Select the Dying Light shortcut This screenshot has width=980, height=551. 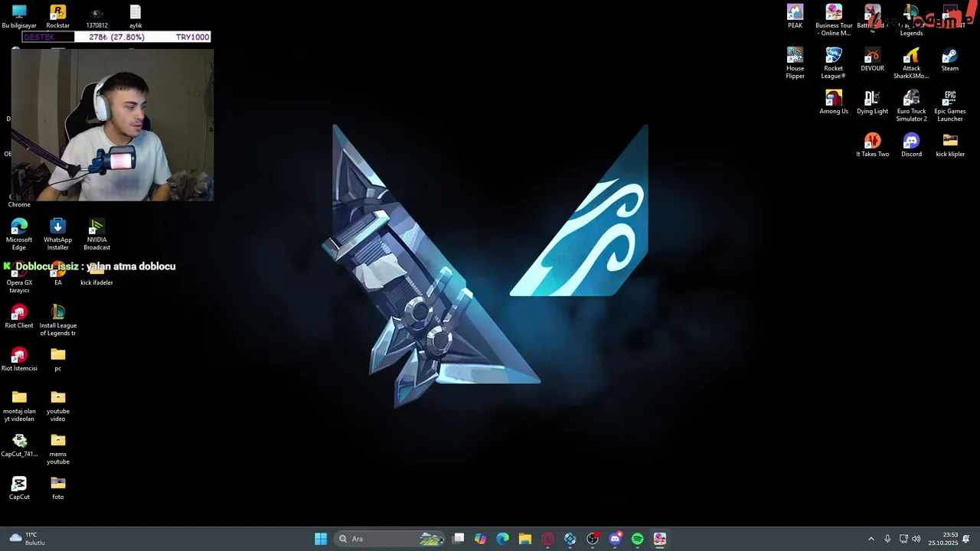click(x=872, y=102)
